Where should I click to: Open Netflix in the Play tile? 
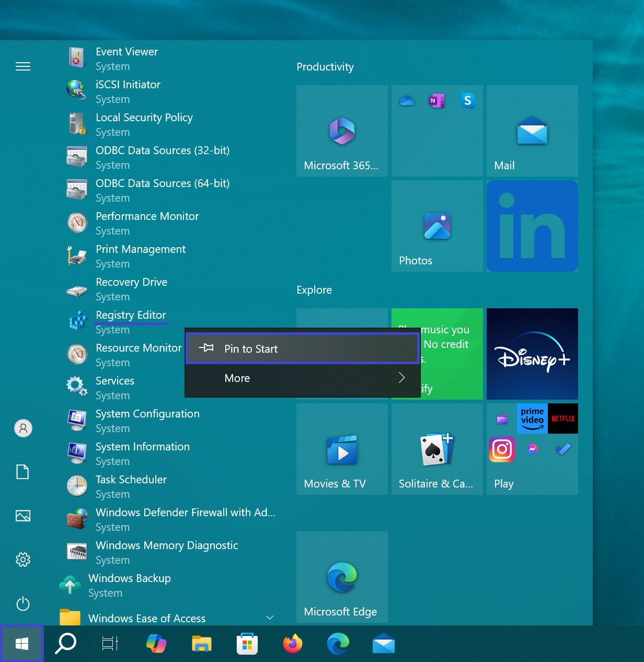[x=563, y=419]
